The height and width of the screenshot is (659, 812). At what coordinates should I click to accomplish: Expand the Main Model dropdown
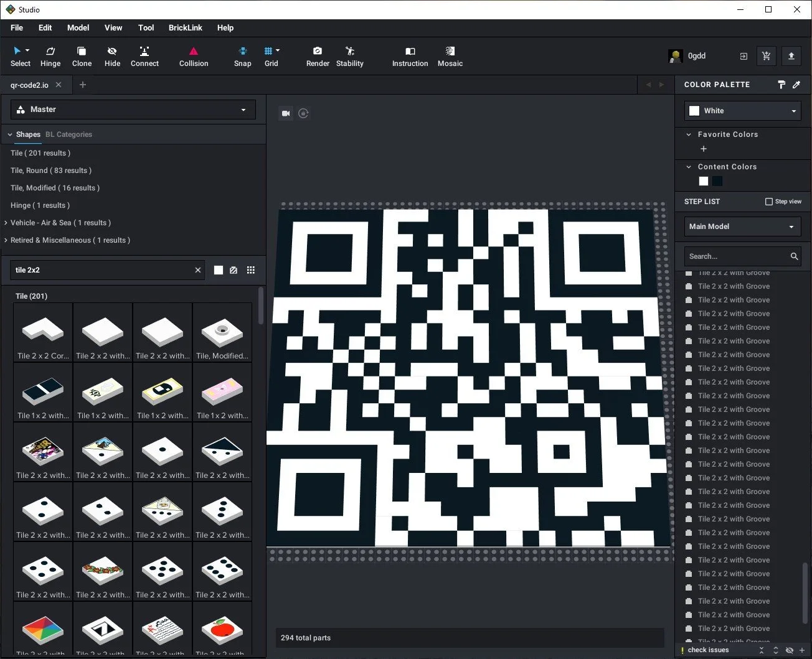tap(742, 227)
